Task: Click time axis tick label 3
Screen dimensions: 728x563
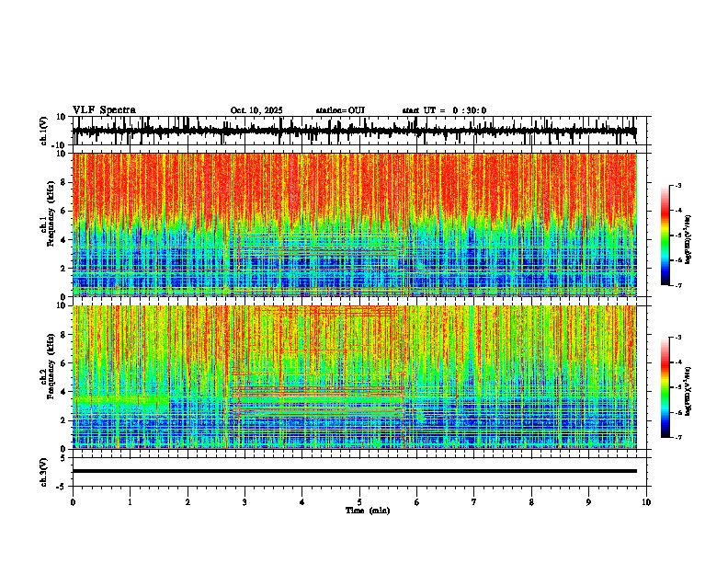Action: pyautogui.click(x=245, y=502)
